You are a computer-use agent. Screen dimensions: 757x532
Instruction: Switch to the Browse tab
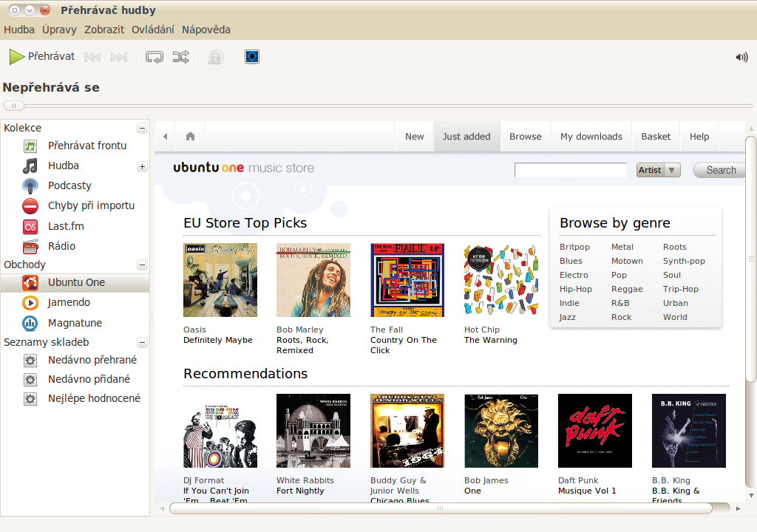coord(526,137)
